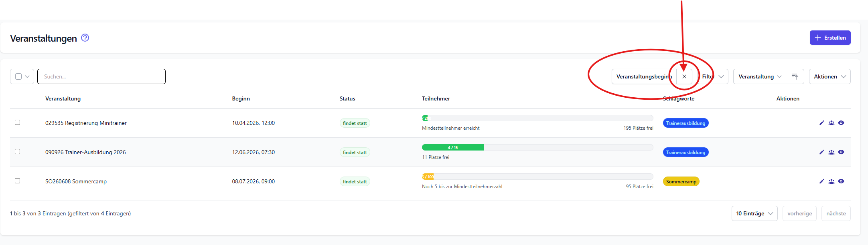
Task: Select the 090926 Trainer-Ausbildung 2026 row checkbox
Action: 17,152
